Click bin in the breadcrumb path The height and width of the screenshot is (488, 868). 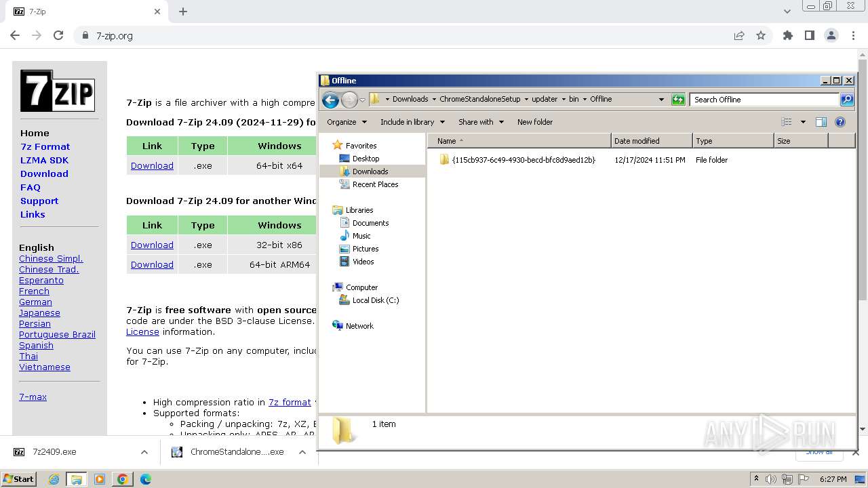[574, 99]
